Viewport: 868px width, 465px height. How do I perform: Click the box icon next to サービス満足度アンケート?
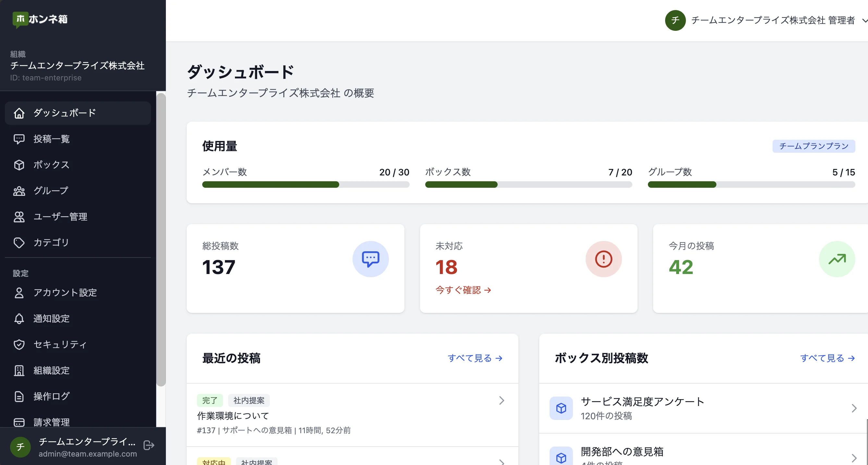point(561,408)
